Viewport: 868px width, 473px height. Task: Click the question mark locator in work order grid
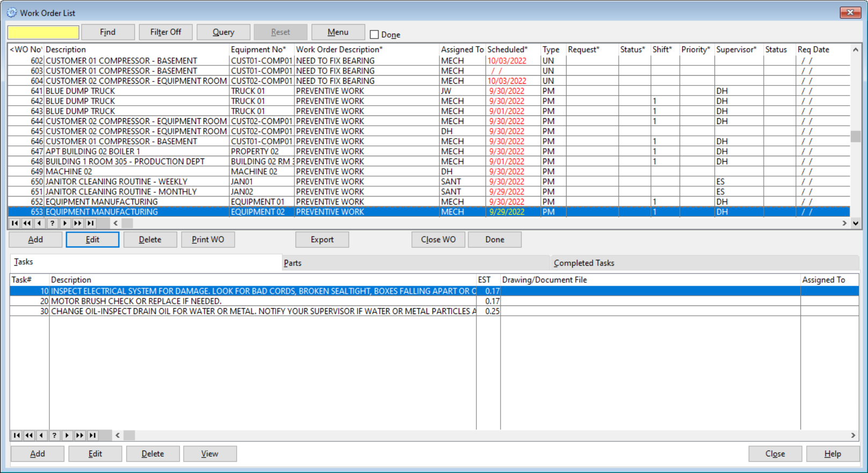[52, 223]
